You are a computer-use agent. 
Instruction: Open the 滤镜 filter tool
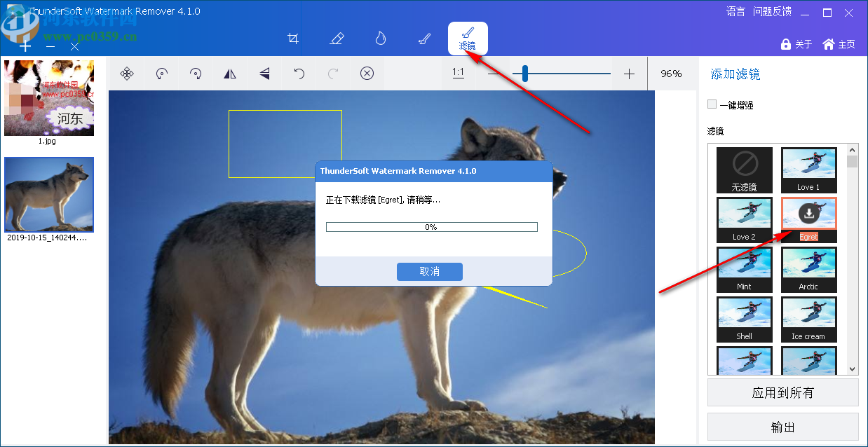[x=467, y=39]
